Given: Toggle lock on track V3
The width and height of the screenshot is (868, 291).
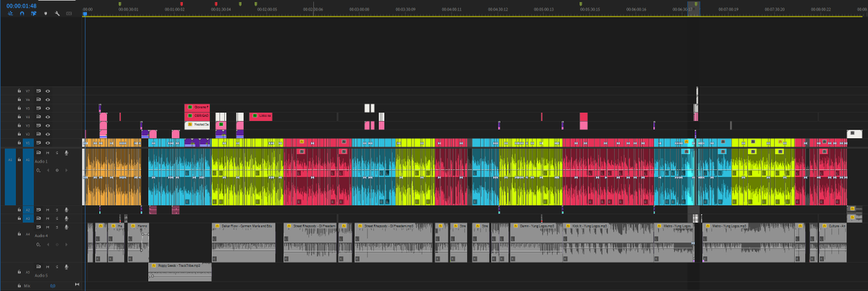Looking at the screenshot, I should pyautogui.click(x=20, y=125).
